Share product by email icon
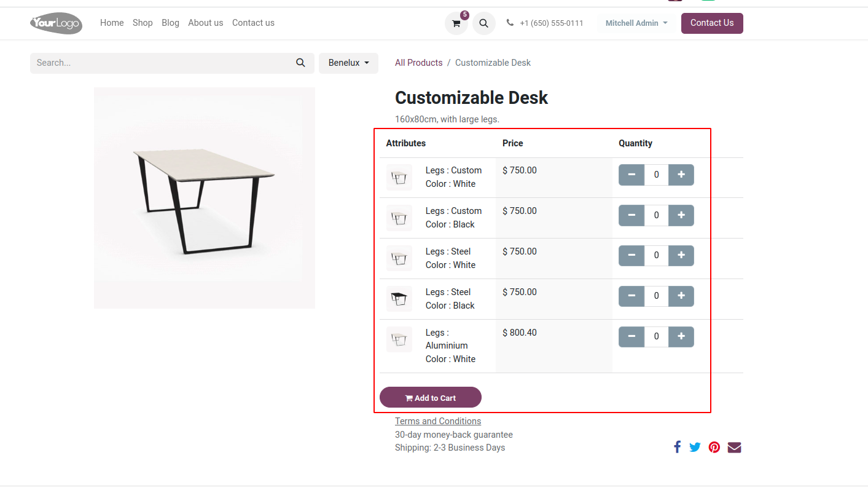Screen dimensions: 868x490 [x=734, y=447]
